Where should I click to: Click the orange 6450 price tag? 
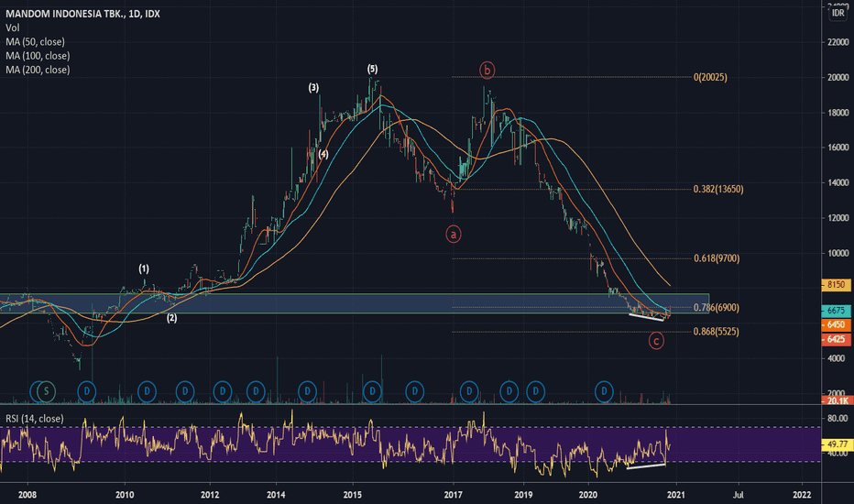[x=836, y=324]
